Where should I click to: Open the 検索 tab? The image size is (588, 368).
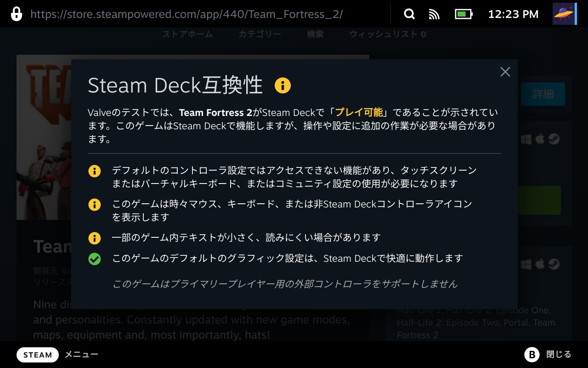tap(315, 34)
